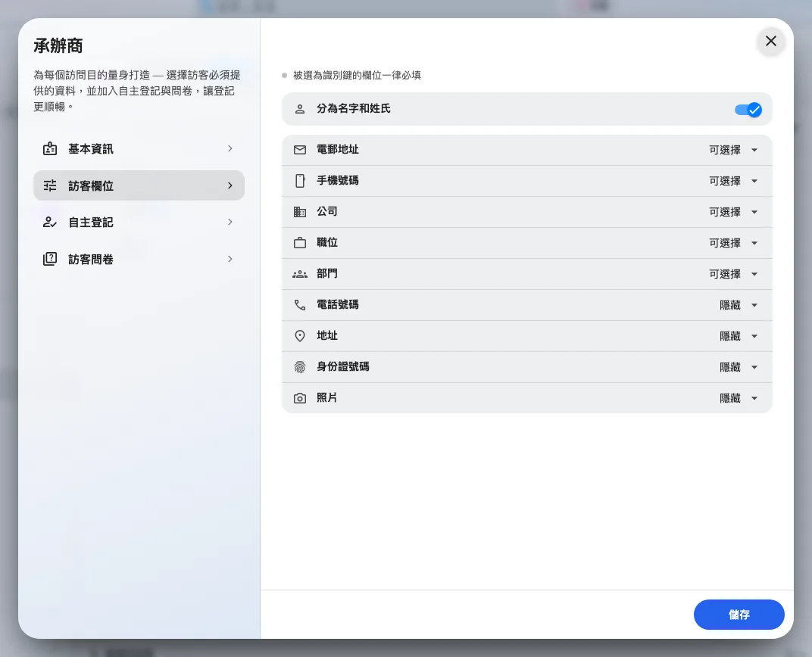Image resolution: width=812 pixels, height=657 pixels.
Task: Open the 公司 requirement dropdown
Action: 734,212
